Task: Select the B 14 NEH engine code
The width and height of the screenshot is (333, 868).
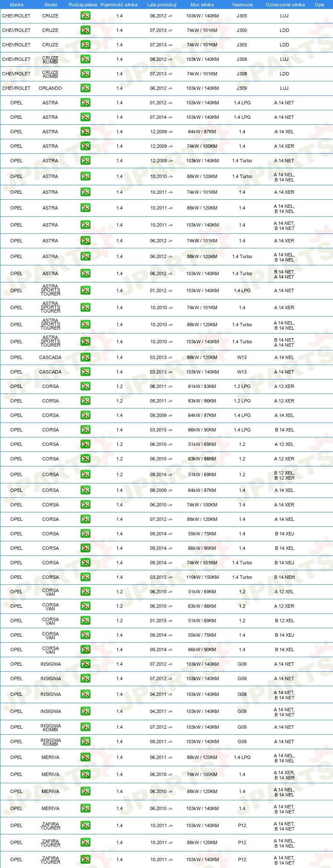Action: point(284,577)
